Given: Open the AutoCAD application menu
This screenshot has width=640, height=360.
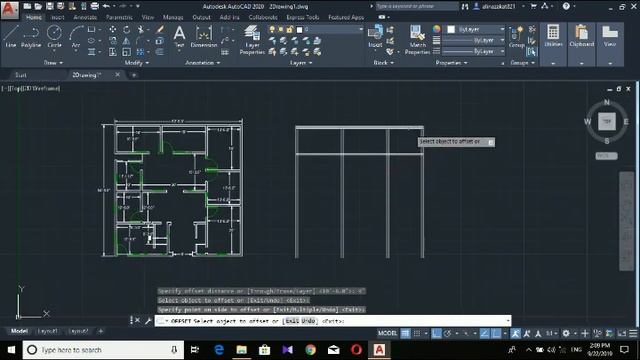Looking at the screenshot, I should coord(9,10).
